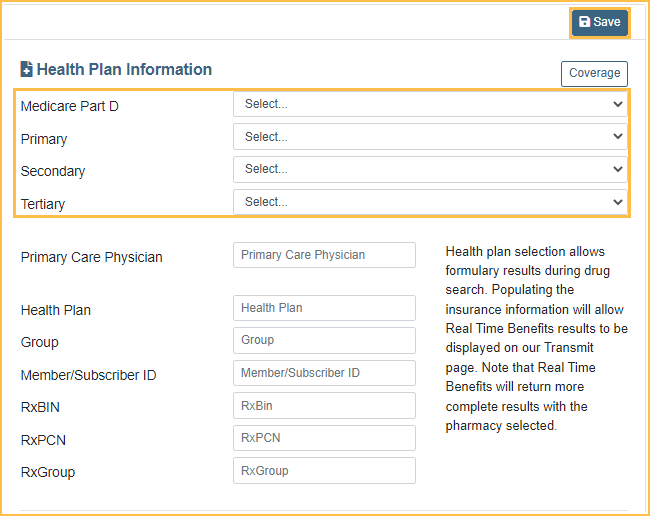Focus the RxPCN input field
This screenshot has width=650, height=516.
coord(324,438)
